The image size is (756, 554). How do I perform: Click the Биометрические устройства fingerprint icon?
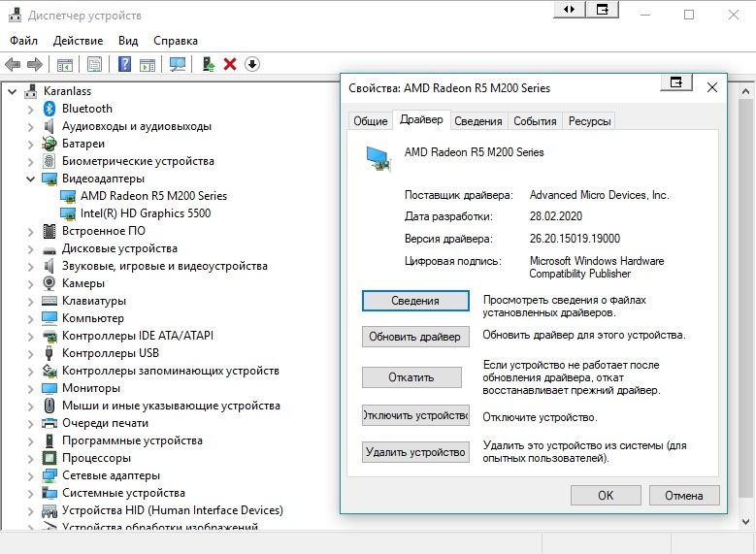[x=49, y=161]
